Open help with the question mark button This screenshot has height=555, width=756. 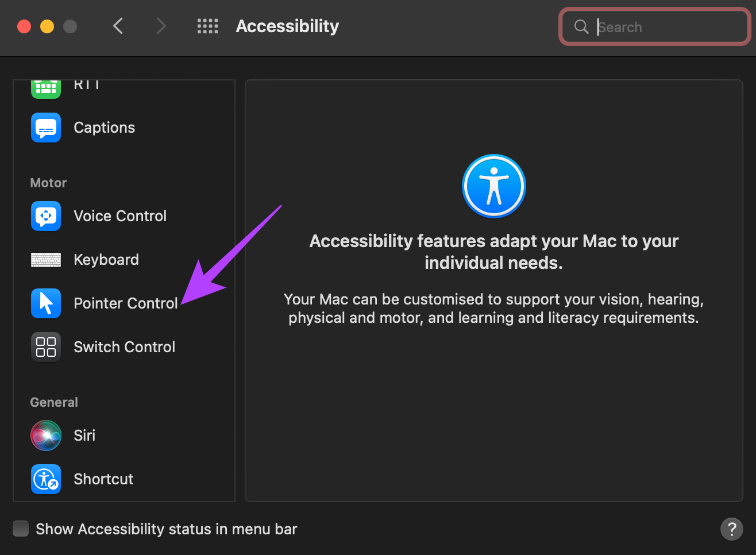click(x=732, y=529)
